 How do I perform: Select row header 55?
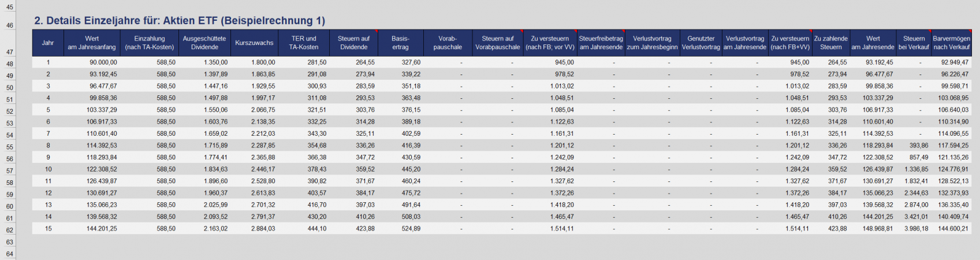pyautogui.click(x=9, y=147)
